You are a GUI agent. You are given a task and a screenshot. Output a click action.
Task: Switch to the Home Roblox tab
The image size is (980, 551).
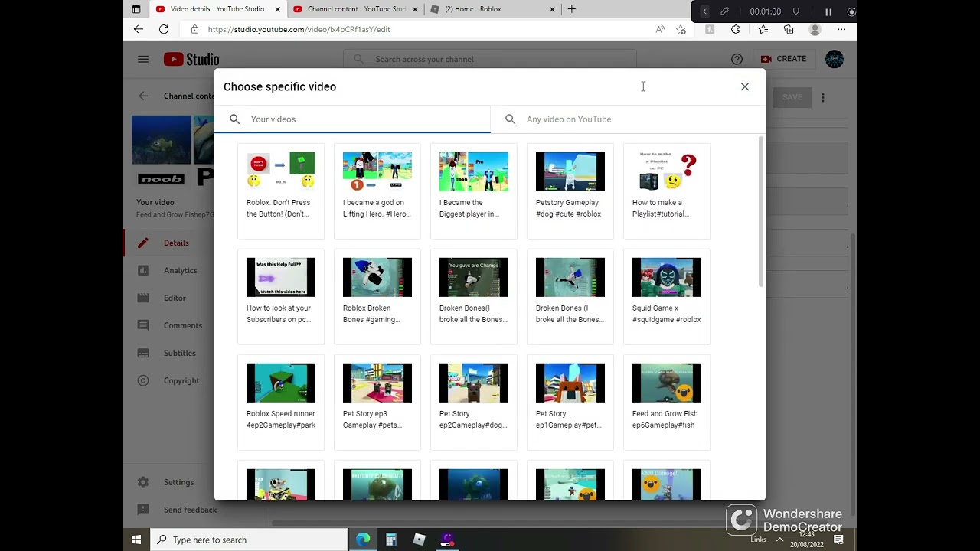tap(493, 9)
